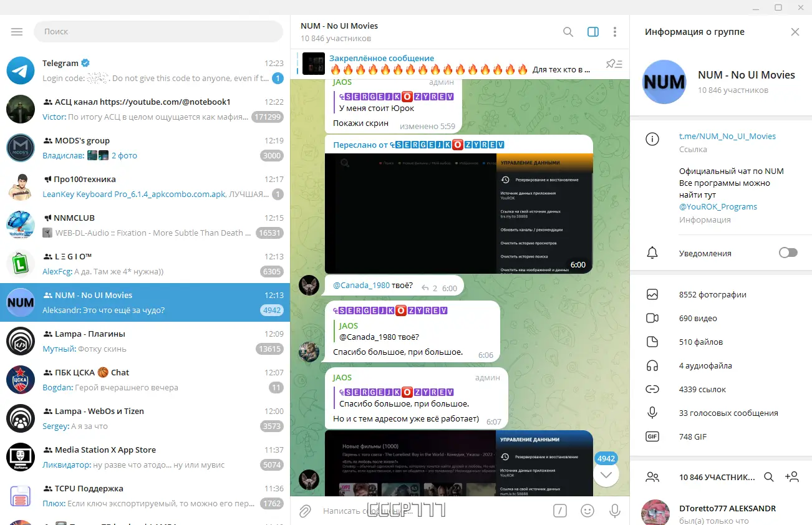Add a member using the add-person icon
The height and width of the screenshot is (525, 812).
(x=792, y=476)
